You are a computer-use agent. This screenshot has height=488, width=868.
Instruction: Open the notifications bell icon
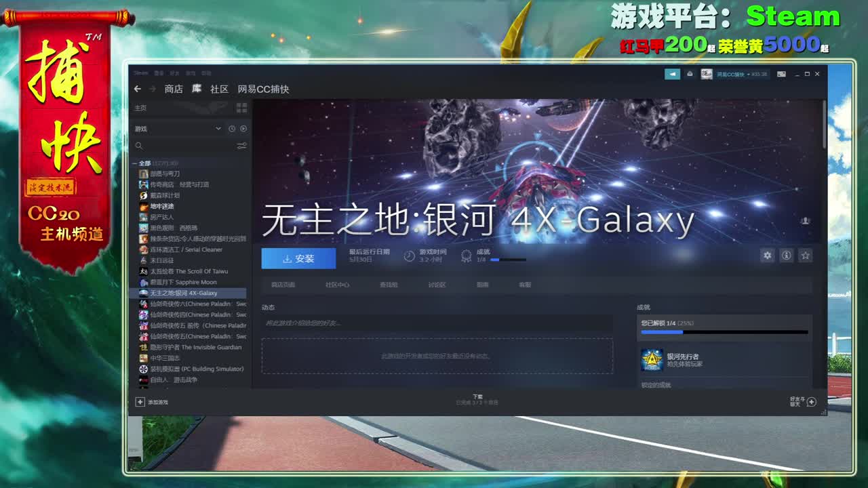pos(689,74)
